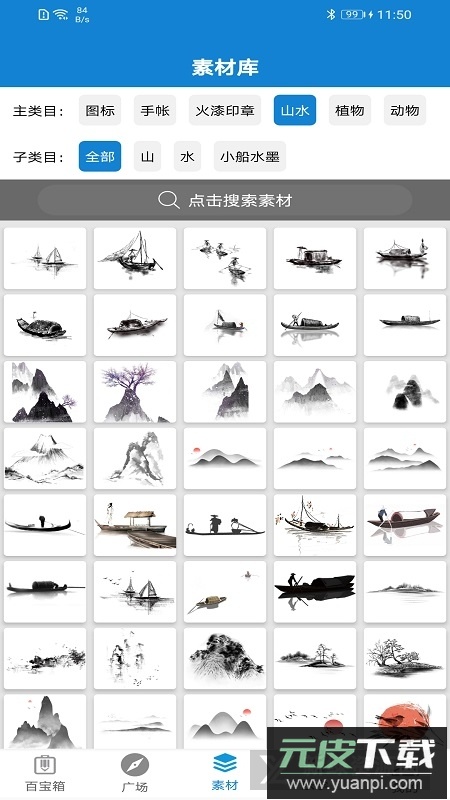Image resolution: width=450 pixels, height=800 pixels.
Task: Select the three fishermen on boats thumbnail
Action: [225, 258]
